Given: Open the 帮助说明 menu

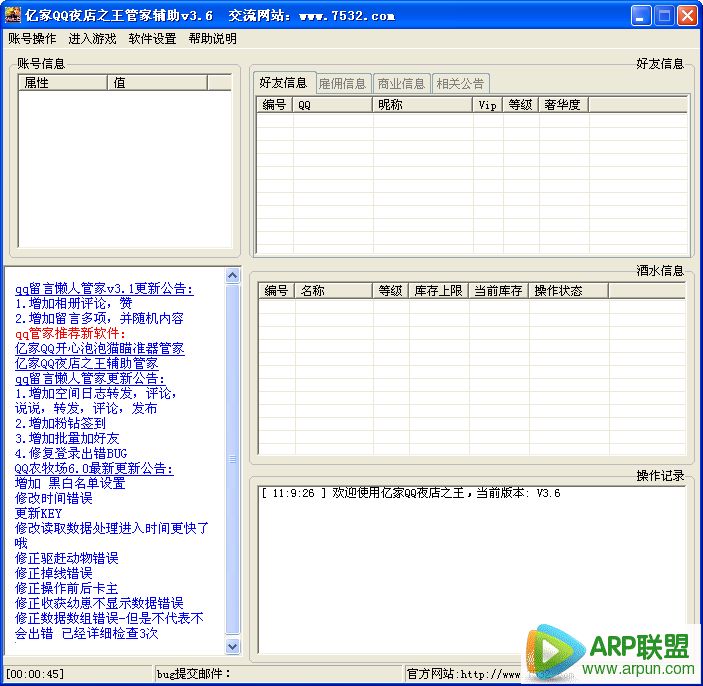Looking at the screenshot, I should (213, 39).
